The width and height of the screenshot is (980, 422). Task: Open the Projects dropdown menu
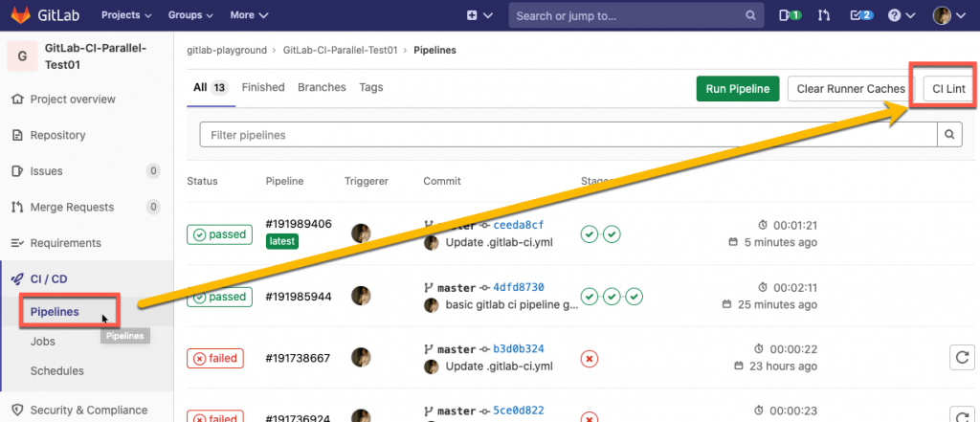pyautogui.click(x=126, y=15)
